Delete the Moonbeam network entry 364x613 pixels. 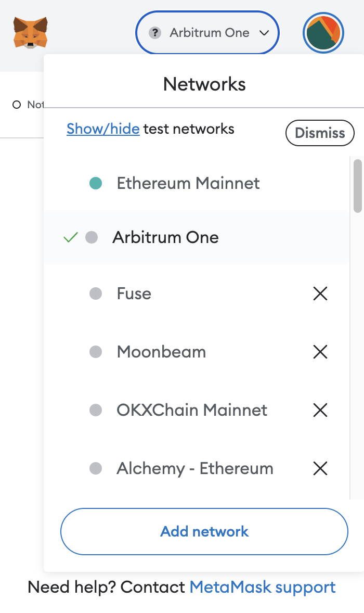point(320,352)
